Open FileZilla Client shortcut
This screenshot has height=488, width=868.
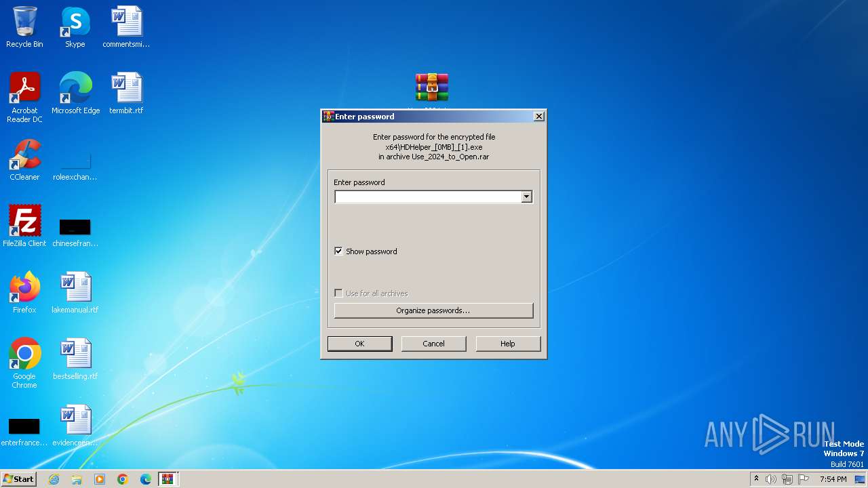tap(24, 226)
